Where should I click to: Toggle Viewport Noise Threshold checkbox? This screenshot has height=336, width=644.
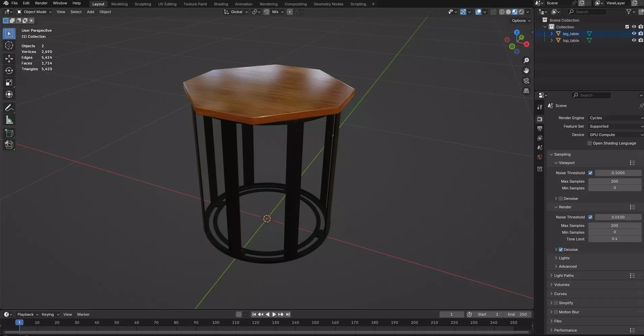coord(590,173)
